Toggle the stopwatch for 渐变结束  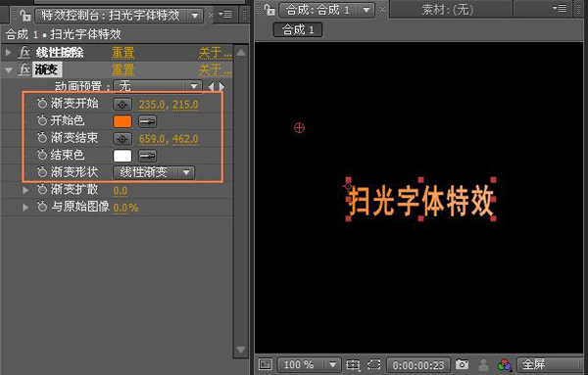[x=42, y=138]
